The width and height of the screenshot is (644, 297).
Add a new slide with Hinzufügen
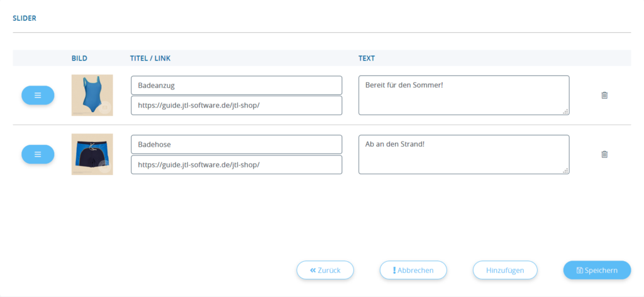pos(505,270)
